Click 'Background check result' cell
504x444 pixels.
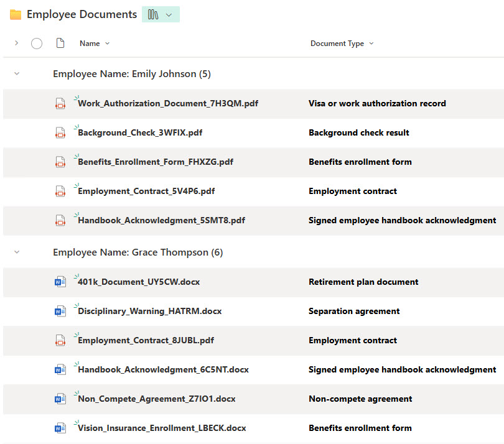pos(359,132)
